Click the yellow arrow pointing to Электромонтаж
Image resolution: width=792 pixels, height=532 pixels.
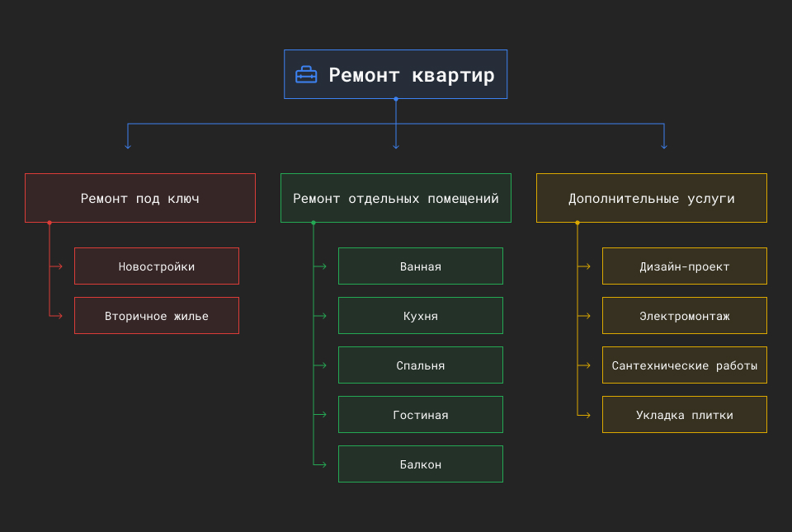584,315
